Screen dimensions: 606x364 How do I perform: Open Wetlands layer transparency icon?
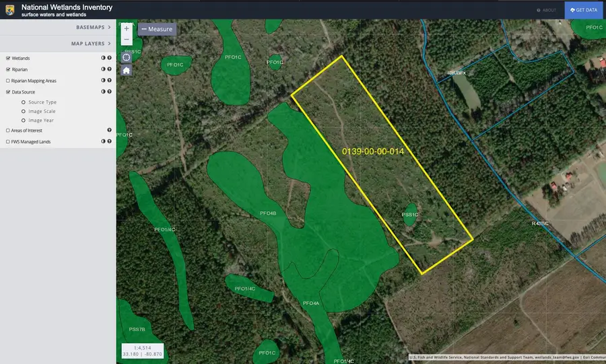point(103,58)
